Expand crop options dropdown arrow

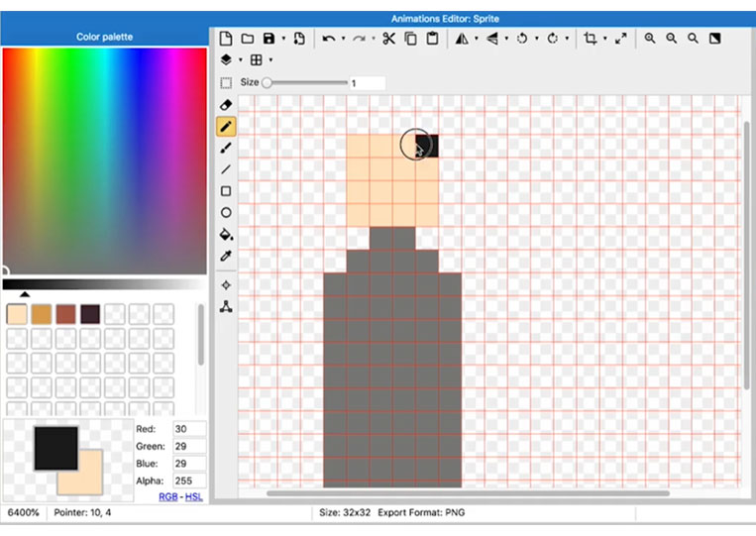(604, 39)
